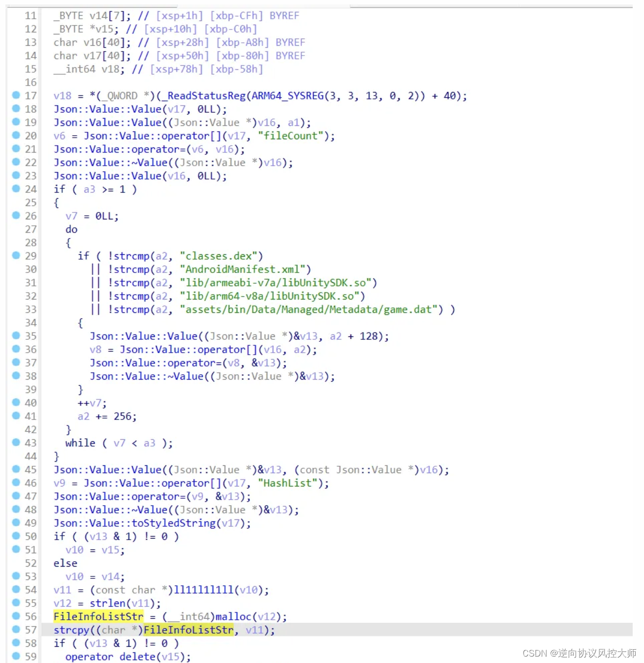Click the "v16[40]" array declaration

coord(104,42)
